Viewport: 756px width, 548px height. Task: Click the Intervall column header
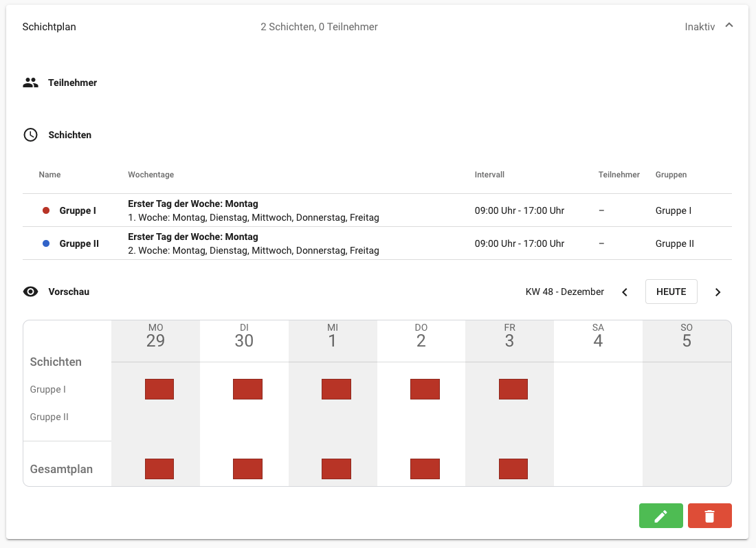(x=489, y=175)
